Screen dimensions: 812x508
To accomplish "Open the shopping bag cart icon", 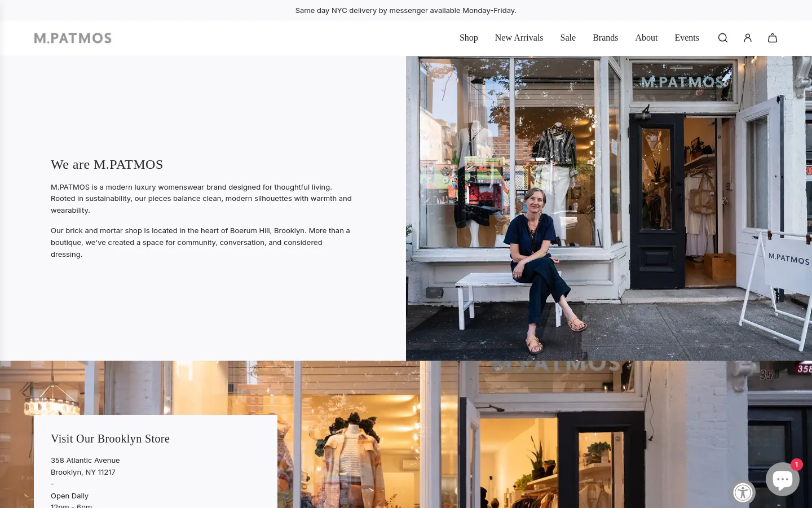I will pos(773,38).
